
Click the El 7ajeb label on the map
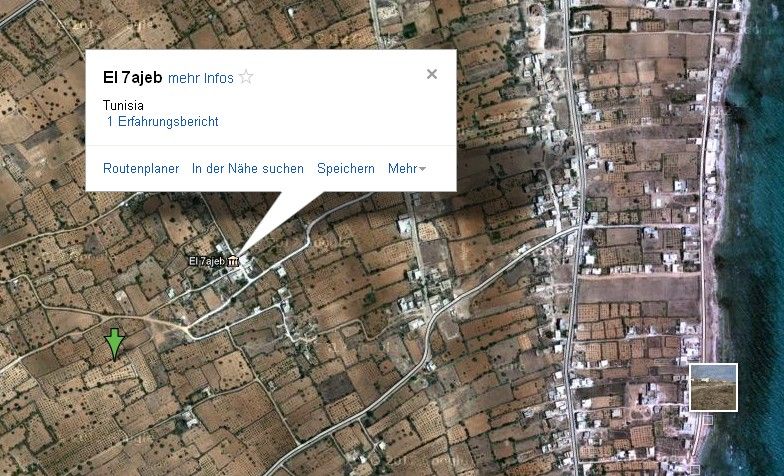tap(207, 260)
